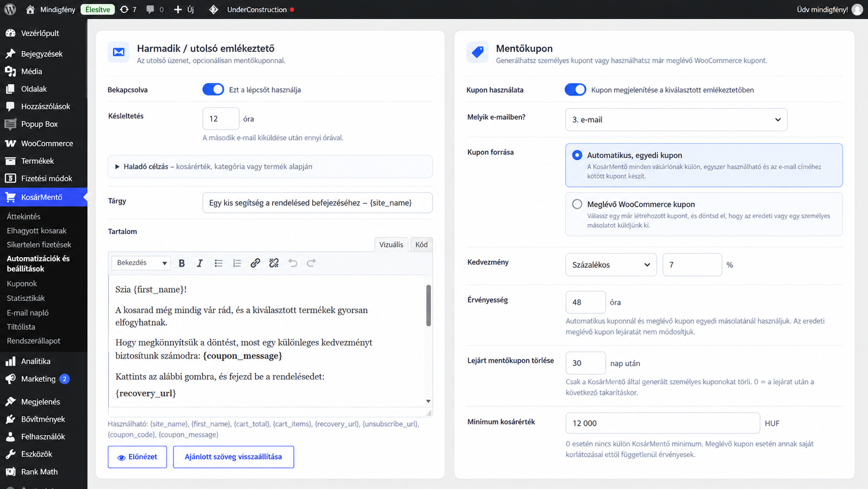868x489 pixels.
Task: Apply italic formatting in the editor toolbar
Action: point(200,263)
